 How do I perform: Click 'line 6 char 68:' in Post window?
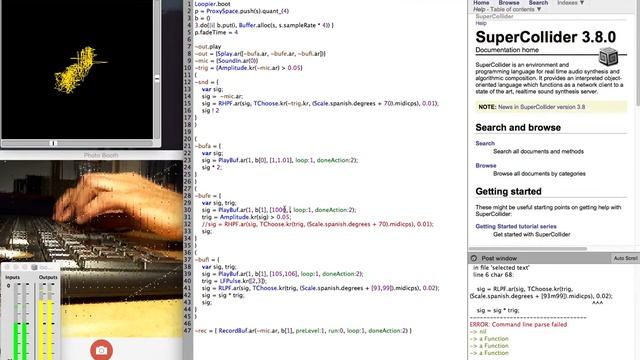click(x=493, y=275)
